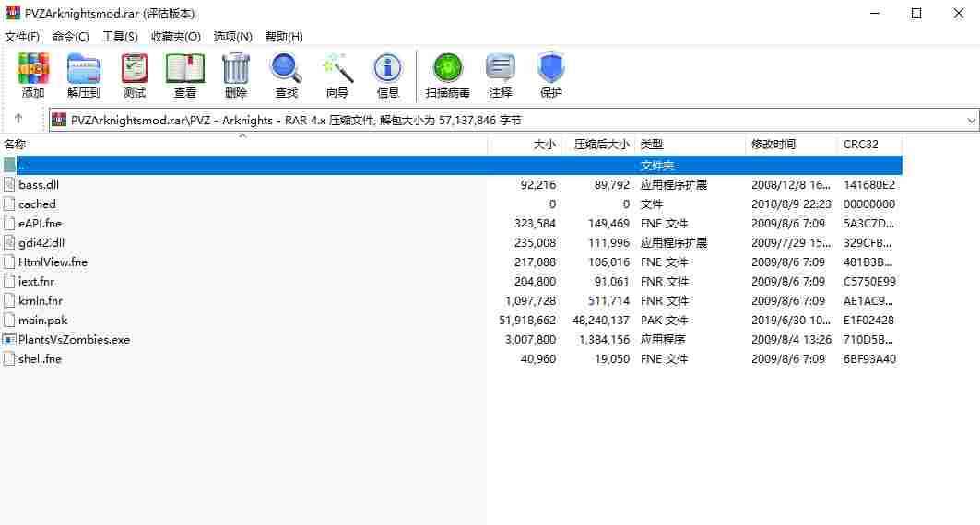Click CRC32 value 141680E2

[869, 185]
